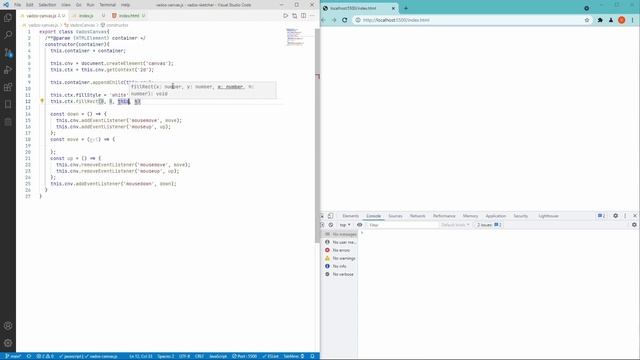Open the Help menu

pyautogui.click(x=126, y=5)
